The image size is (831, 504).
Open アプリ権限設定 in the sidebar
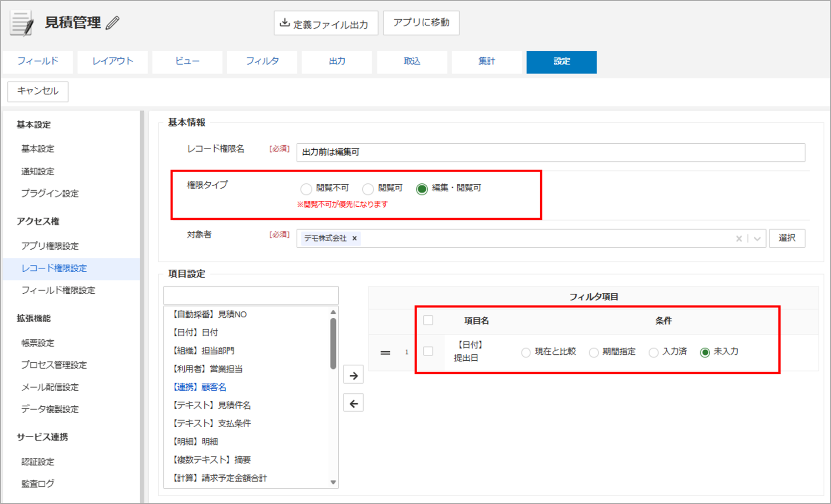[50, 246]
